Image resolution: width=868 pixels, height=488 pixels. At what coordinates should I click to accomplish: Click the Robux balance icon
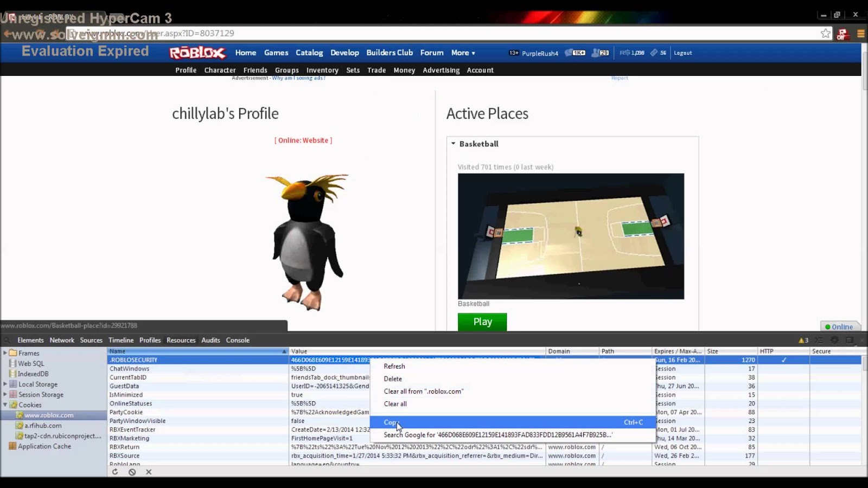(x=624, y=53)
